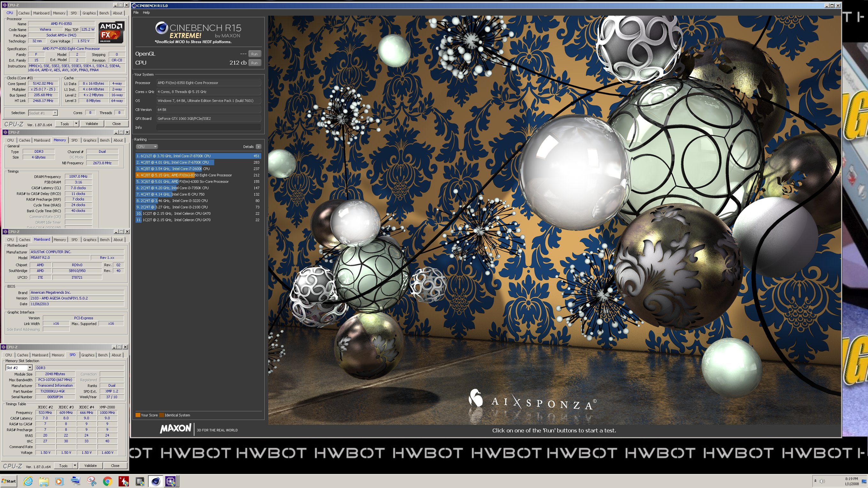Launch the Snipping Tool from taskbar
Image resolution: width=868 pixels, height=488 pixels.
tap(91, 481)
